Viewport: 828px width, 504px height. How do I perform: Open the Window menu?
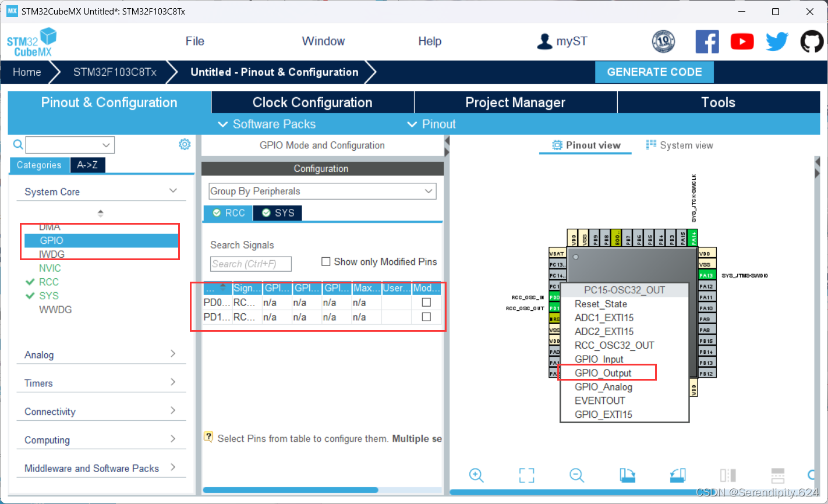[323, 41]
